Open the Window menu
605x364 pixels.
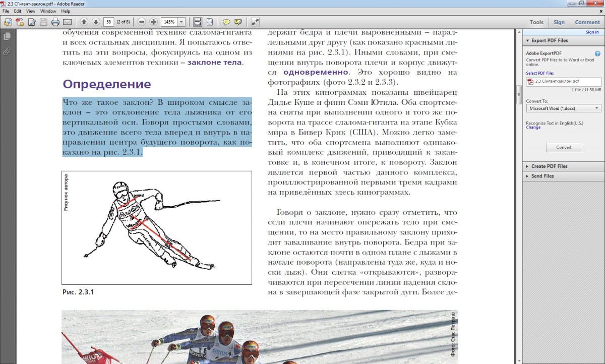(x=48, y=11)
